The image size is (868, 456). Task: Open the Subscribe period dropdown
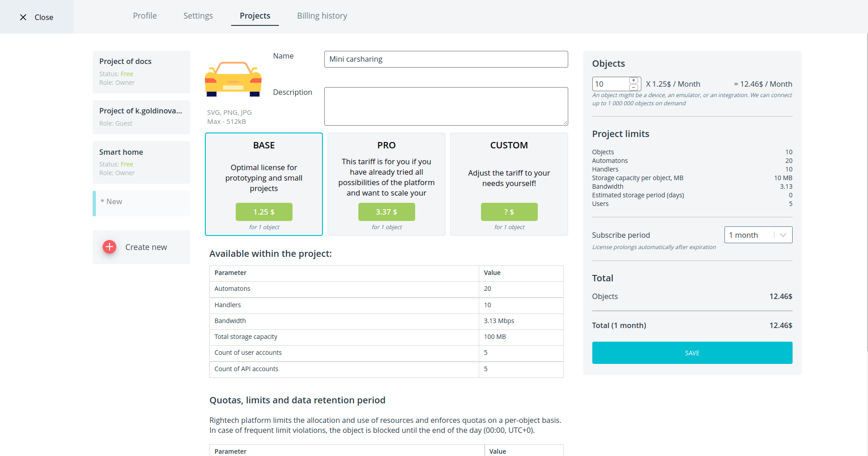(758, 235)
